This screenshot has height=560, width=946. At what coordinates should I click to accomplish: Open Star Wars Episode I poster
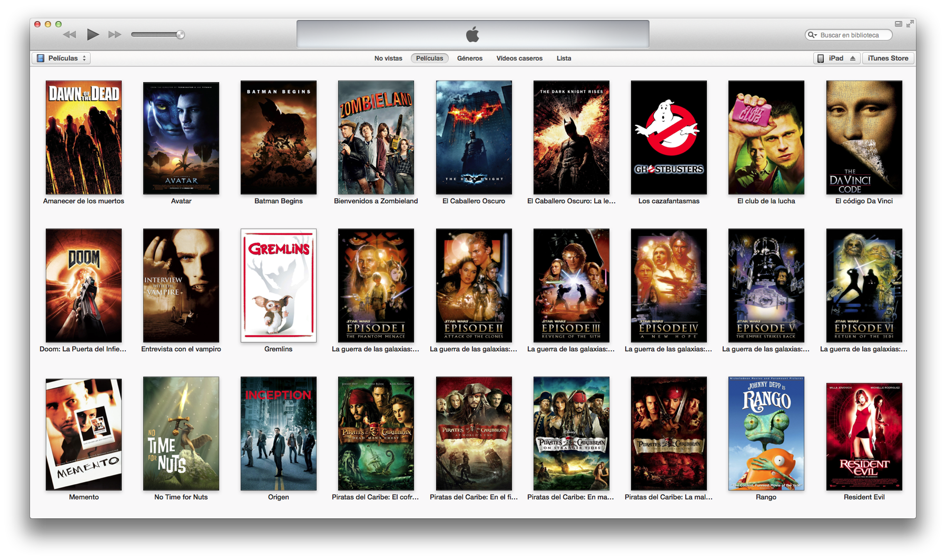(376, 286)
